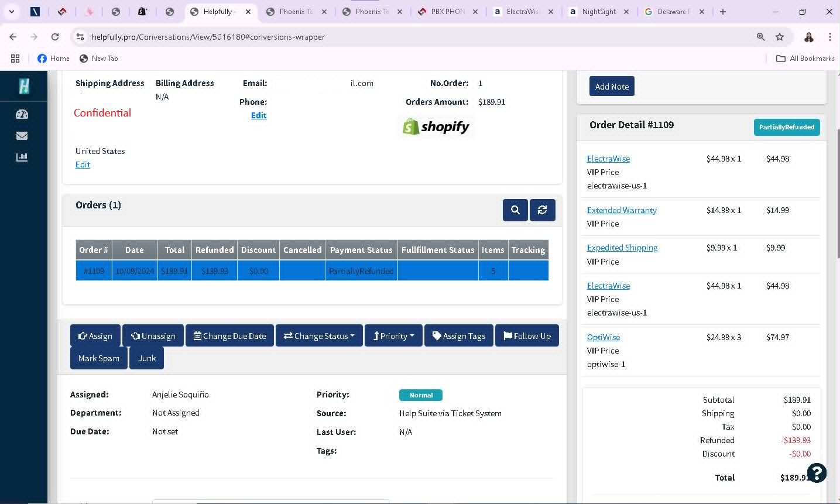
Task: Open the mail envelope icon in sidebar
Action: (22, 136)
